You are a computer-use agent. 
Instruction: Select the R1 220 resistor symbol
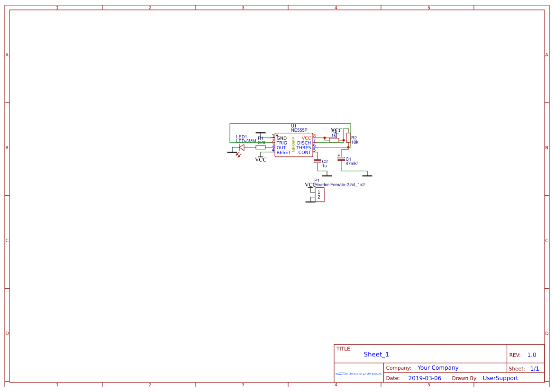click(x=261, y=147)
